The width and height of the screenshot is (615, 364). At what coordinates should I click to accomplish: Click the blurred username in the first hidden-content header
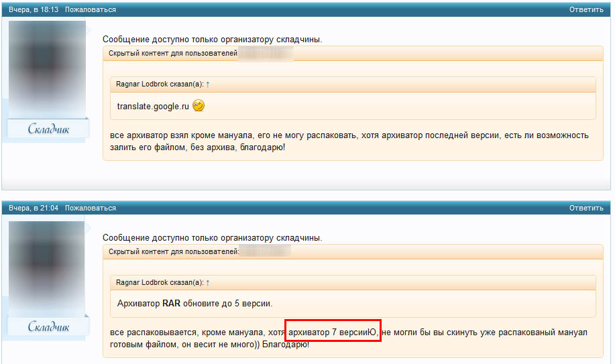(x=266, y=54)
